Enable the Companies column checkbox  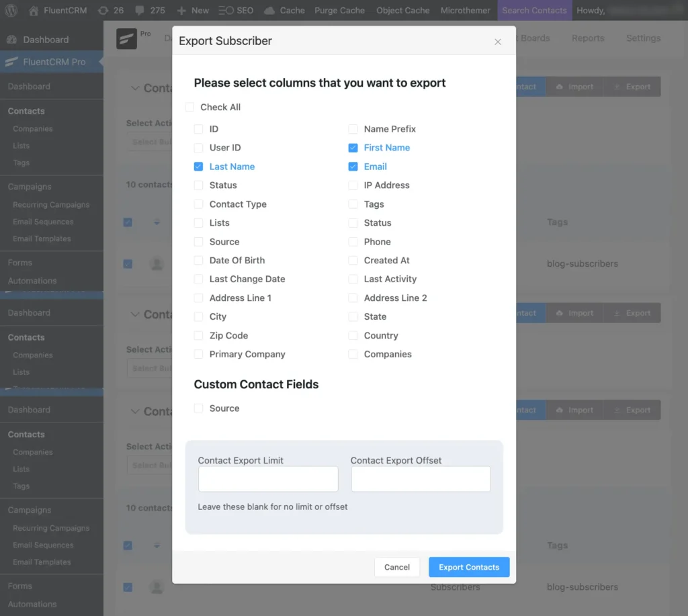pos(353,354)
